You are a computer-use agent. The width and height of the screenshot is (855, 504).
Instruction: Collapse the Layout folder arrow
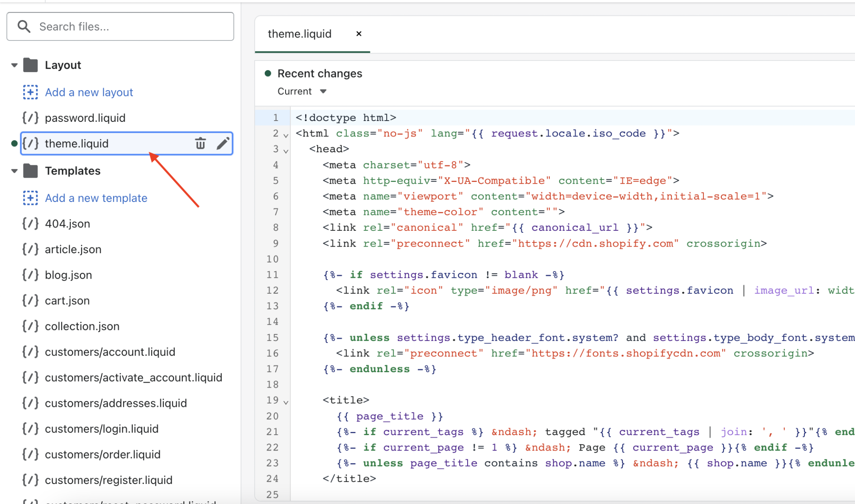pos(14,65)
